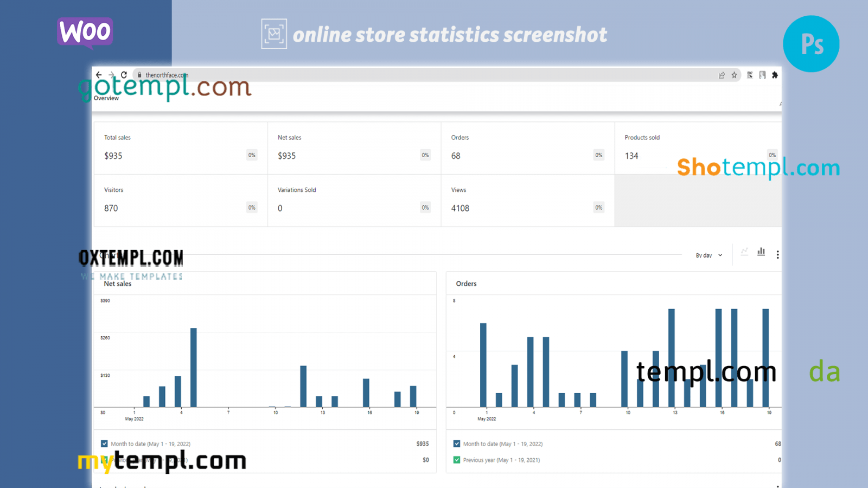This screenshot has width=868, height=488.
Task: Open the QR code extension icon
Action: [750, 75]
